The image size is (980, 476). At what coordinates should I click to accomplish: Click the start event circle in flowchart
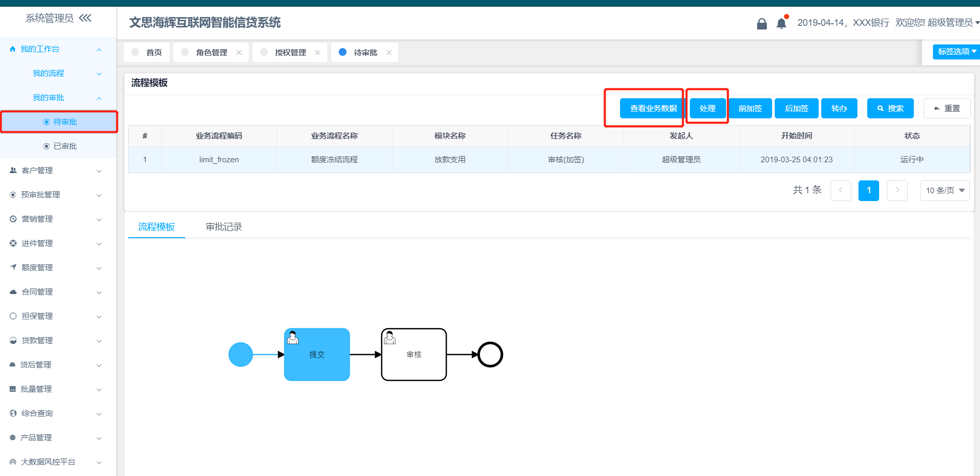click(x=240, y=355)
